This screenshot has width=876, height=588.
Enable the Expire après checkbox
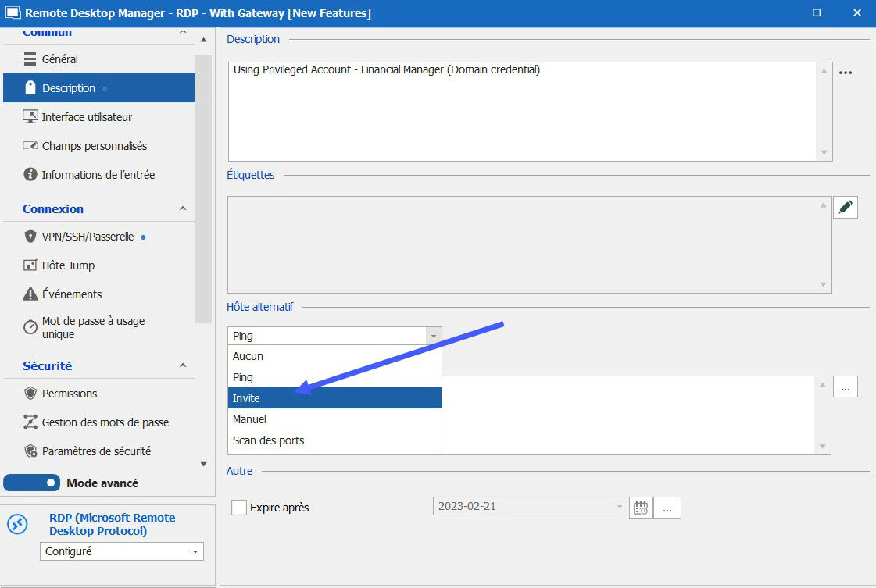click(x=239, y=508)
